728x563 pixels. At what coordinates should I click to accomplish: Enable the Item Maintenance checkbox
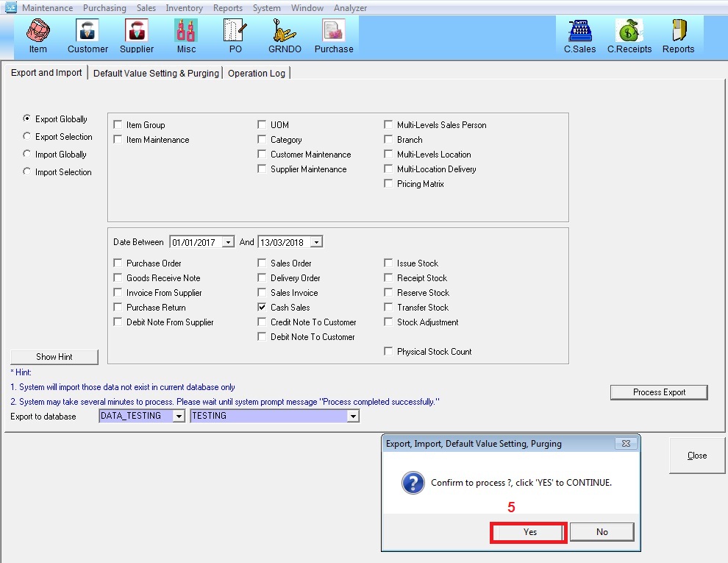118,140
